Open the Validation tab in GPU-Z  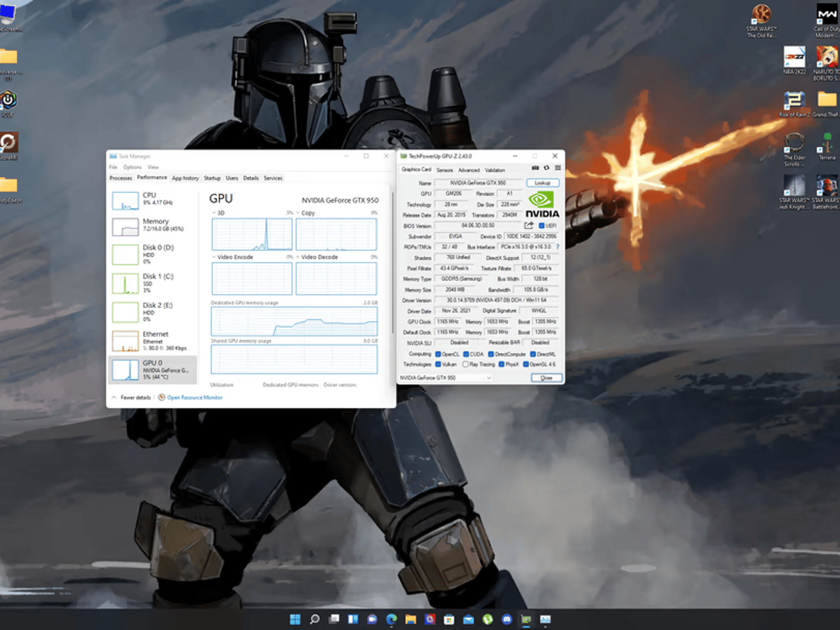(x=495, y=170)
